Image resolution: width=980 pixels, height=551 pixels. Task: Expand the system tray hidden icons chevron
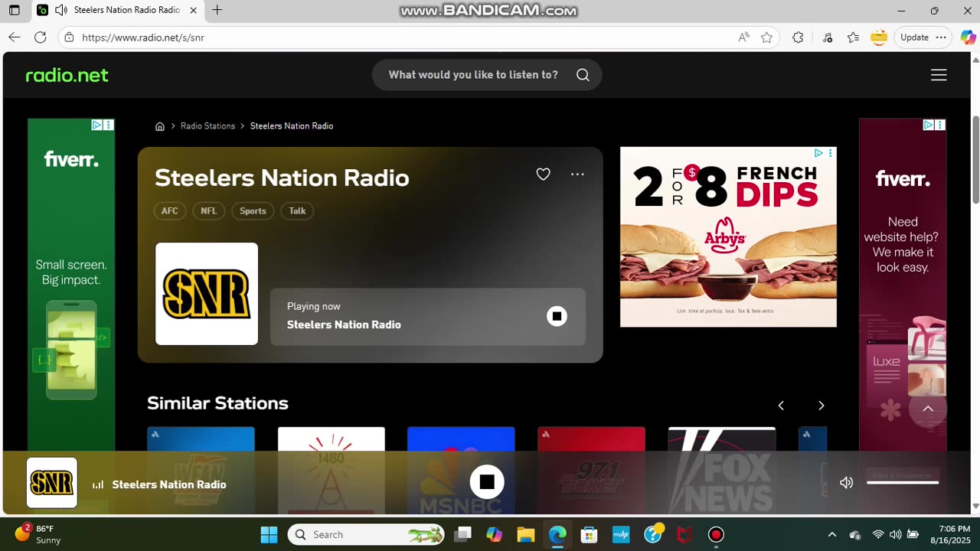pyautogui.click(x=832, y=534)
